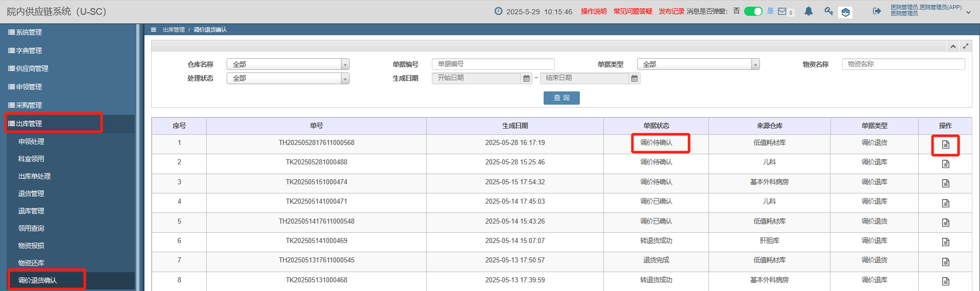Open 领用查询 submenu item

tap(31, 228)
